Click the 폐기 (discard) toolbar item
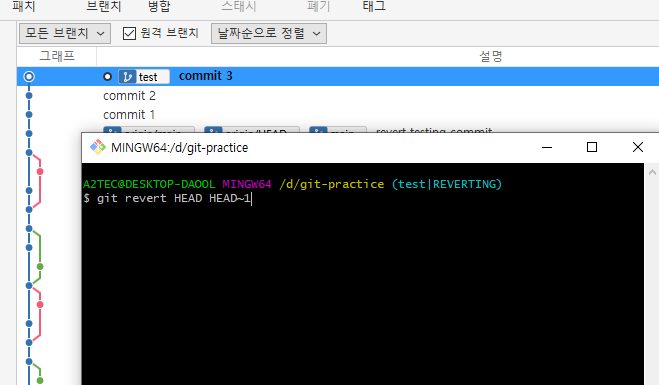 pos(319,6)
